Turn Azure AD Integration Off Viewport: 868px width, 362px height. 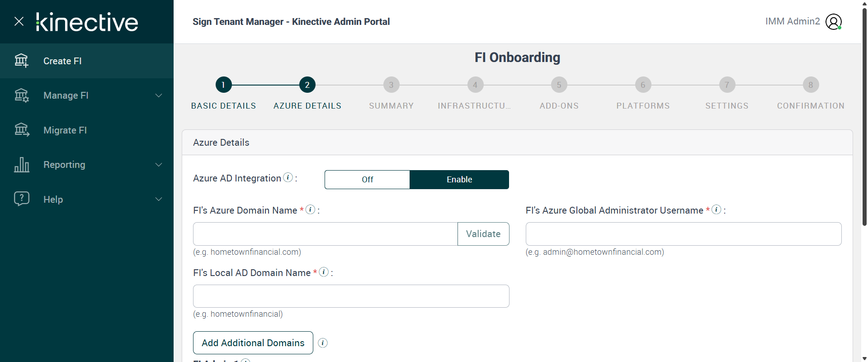367,180
